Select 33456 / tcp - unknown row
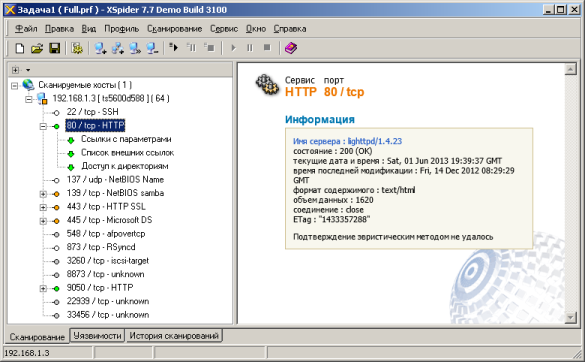Image resolution: width=585 pixels, height=362 pixels. (x=107, y=315)
